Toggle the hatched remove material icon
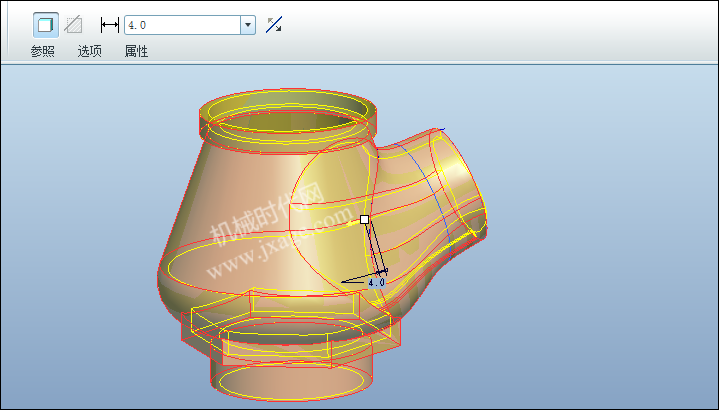The image size is (719, 410). click(73, 25)
